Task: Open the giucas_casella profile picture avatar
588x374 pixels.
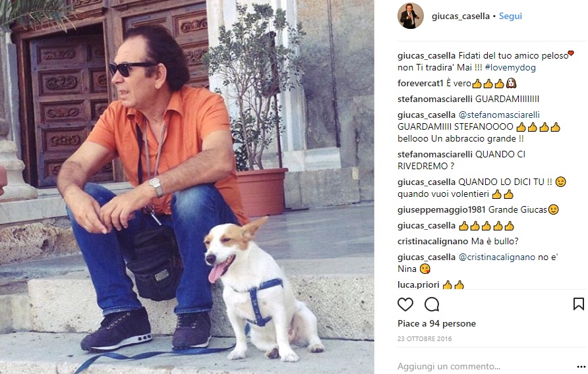Action: click(411, 16)
